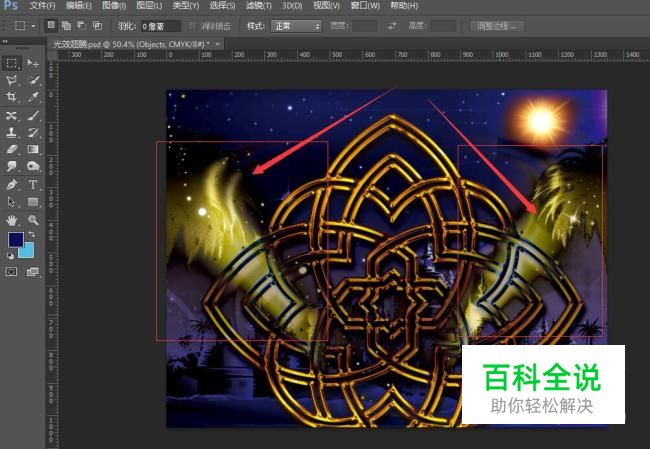
Task: Change the screen mode
Action: [x=32, y=272]
